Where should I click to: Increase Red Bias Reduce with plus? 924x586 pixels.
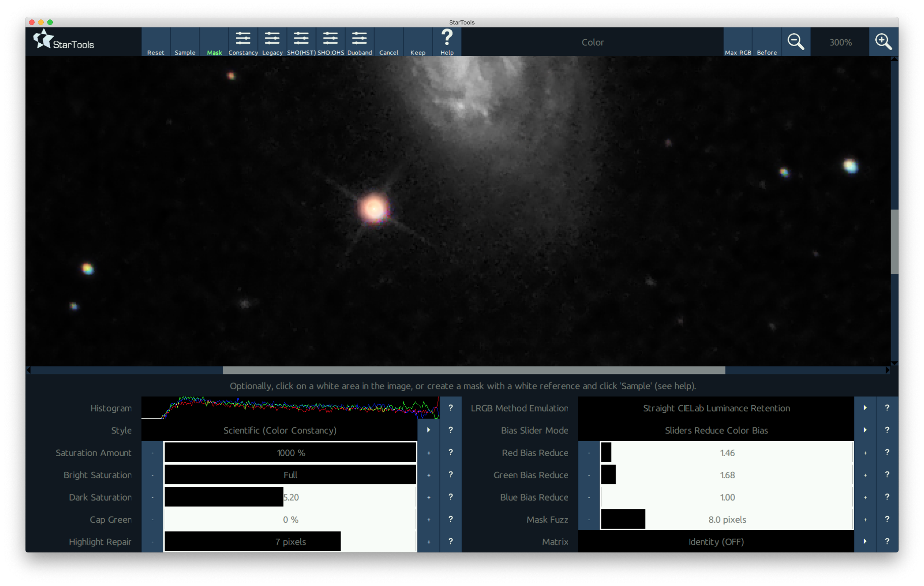click(865, 452)
